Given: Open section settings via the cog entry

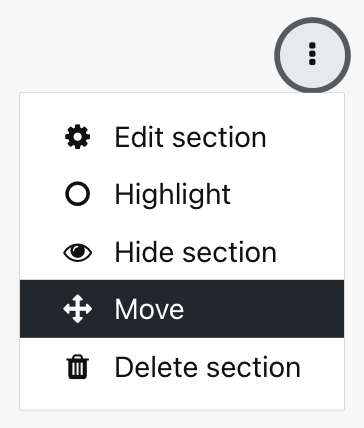Looking at the screenshot, I should (182, 137).
